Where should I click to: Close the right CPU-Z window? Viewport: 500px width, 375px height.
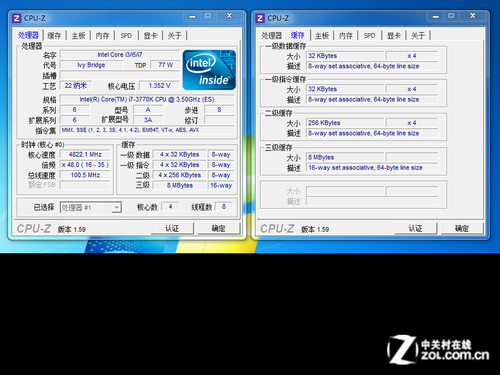pyautogui.click(x=473, y=16)
